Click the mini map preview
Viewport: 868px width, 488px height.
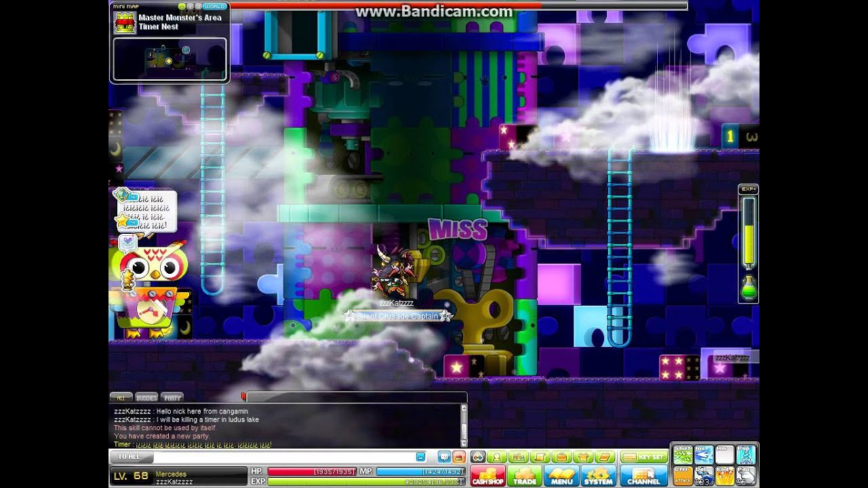click(170, 59)
